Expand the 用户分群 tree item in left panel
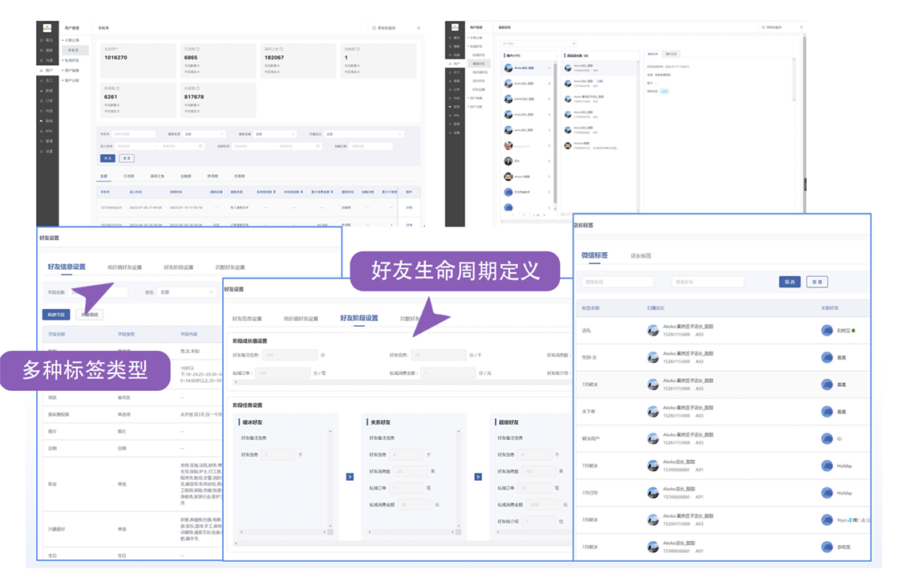The width and height of the screenshot is (924, 578). [71, 80]
